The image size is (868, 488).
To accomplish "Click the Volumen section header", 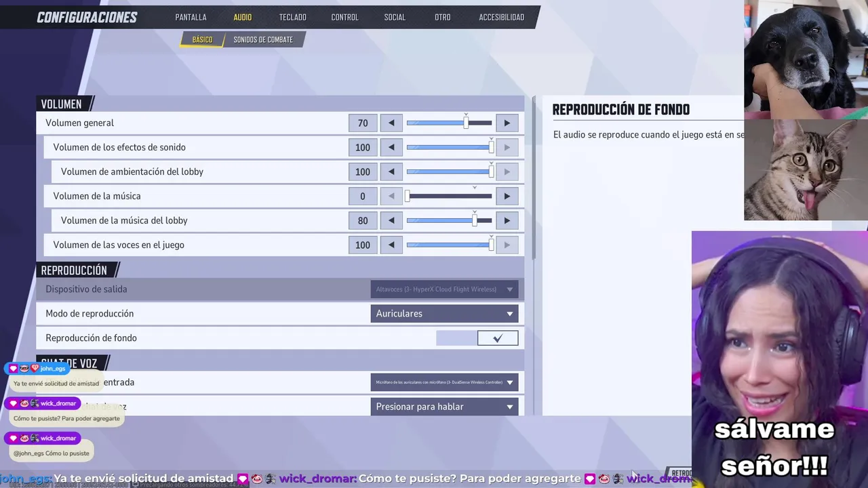I will coord(61,104).
